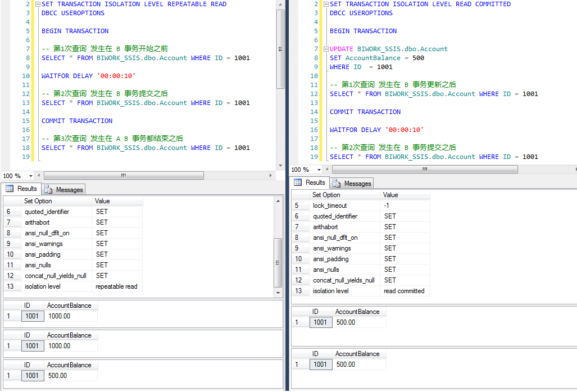This screenshot has height=392, width=577.
Task: Select 'ansi_warnings' cell in left results
Action: pyautogui.click(x=56, y=244)
